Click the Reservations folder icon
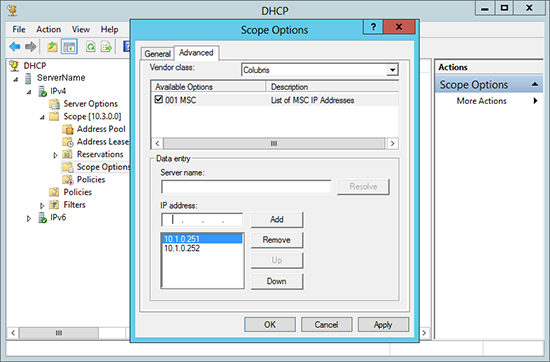Screen dimensions: 550x362 tap(67, 154)
